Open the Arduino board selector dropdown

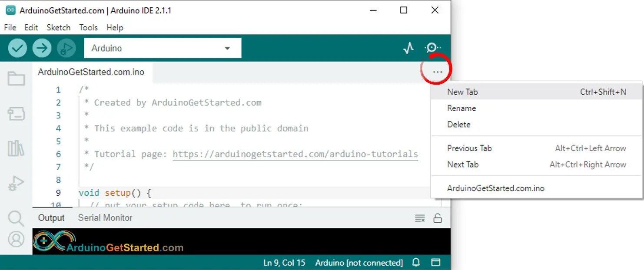coord(163,48)
